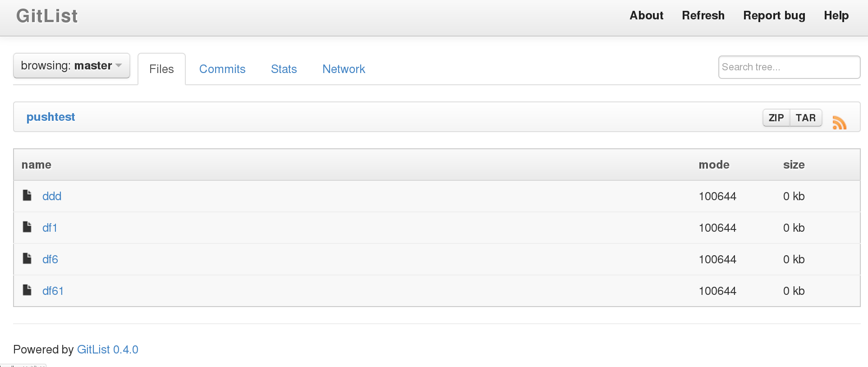Open the Stats tab
868x367 pixels.
tap(284, 69)
